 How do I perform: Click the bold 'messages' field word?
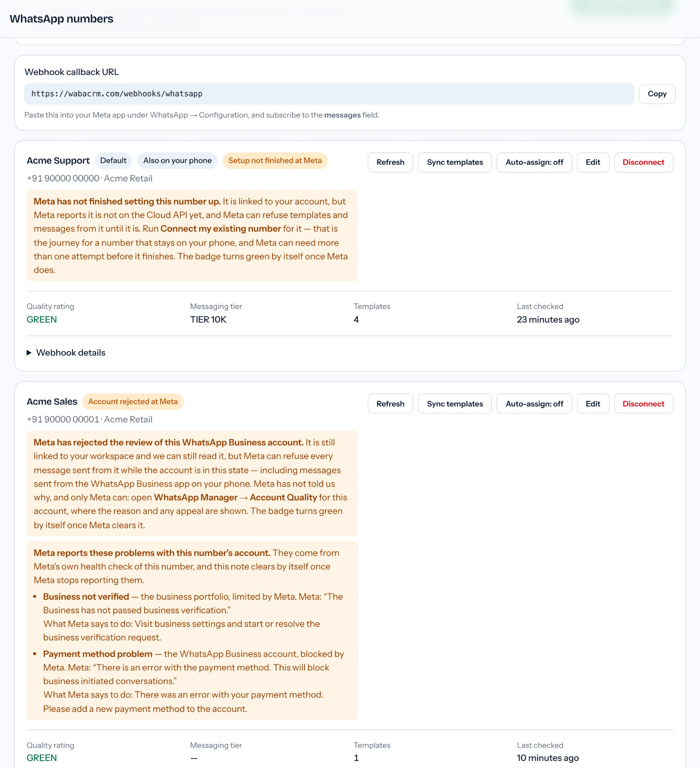342,115
